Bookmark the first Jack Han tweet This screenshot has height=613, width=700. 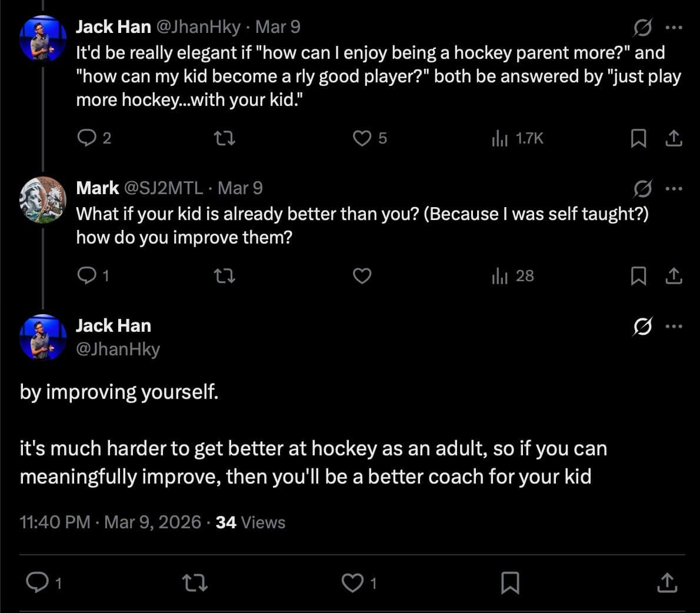click(x=638, y=138)
